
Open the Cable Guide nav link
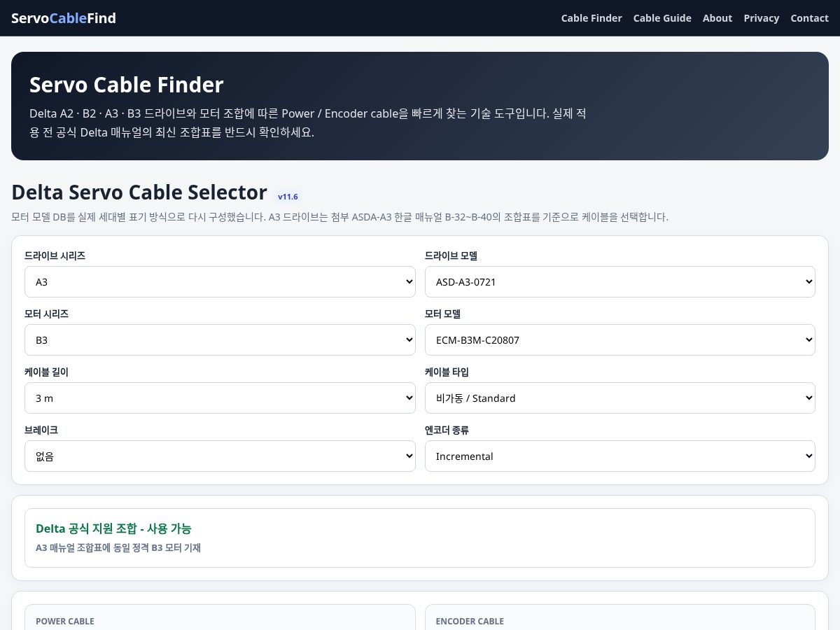coord(662,18)
